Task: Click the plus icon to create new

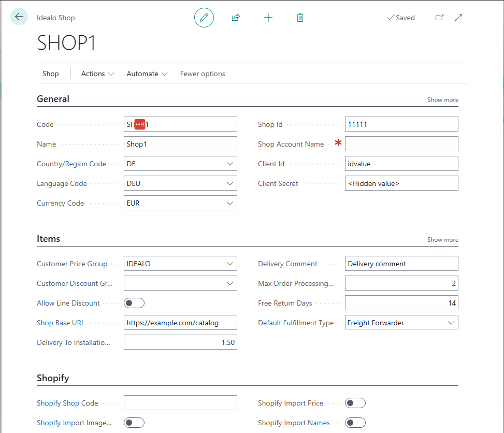Action: 268,18
